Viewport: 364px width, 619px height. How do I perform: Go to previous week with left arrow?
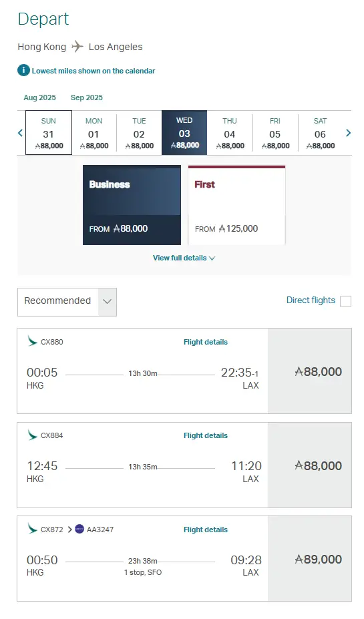[21, 133]
